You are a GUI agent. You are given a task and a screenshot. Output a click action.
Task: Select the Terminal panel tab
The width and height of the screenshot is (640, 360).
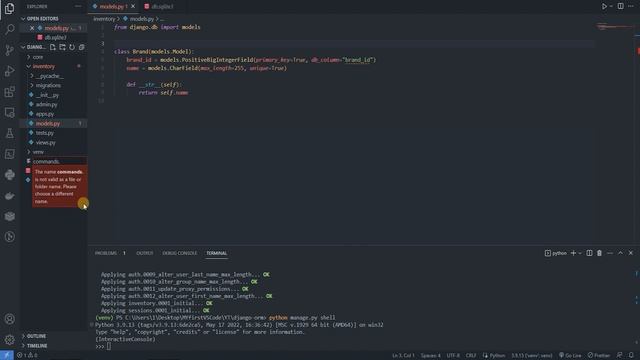(216, 253)
